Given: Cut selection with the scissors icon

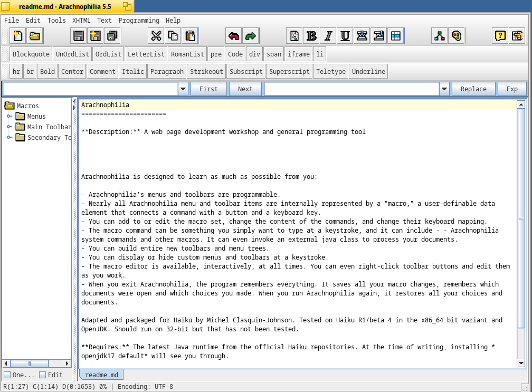Looking at the screenshot, I should point(156,36).
